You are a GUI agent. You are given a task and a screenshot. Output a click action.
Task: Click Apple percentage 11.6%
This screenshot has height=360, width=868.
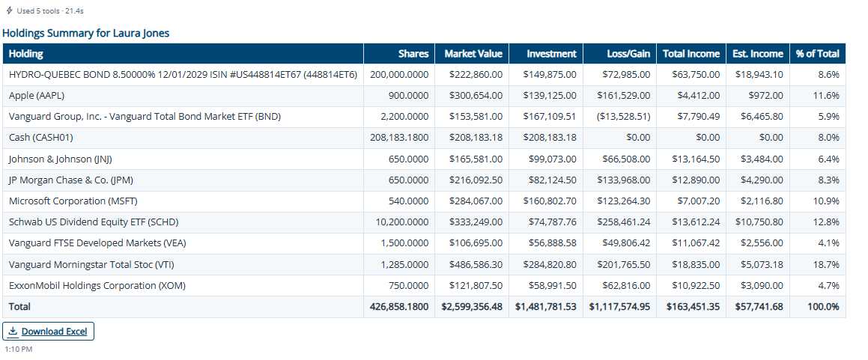[828, 96]
